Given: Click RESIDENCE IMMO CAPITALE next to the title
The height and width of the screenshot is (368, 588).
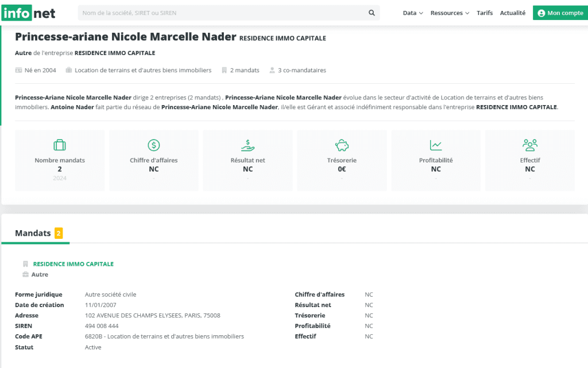Looking at the screenshot, I should coord(283,38).
